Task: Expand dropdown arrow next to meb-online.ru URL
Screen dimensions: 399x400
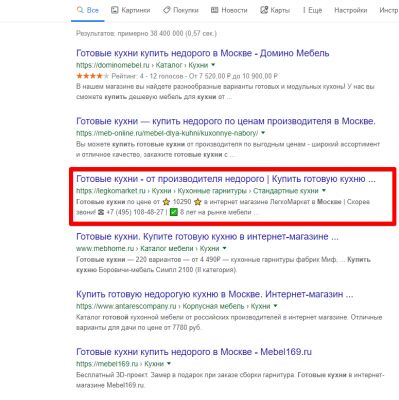Action: 263,133
